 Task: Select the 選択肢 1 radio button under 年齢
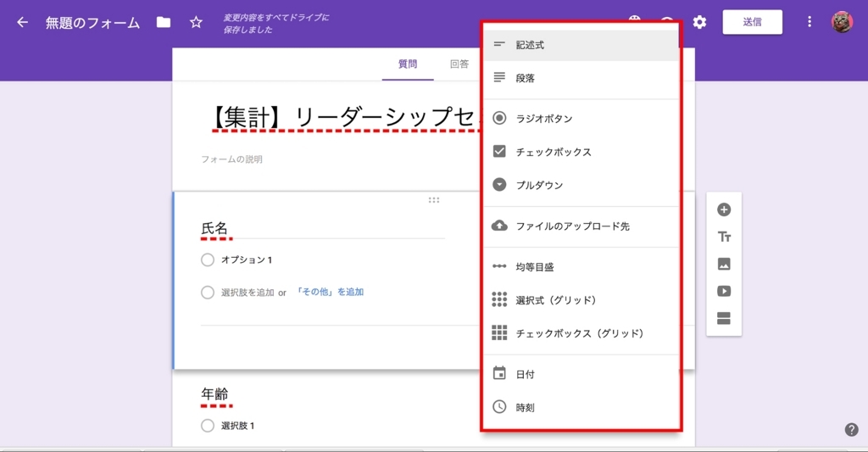point(208,426)
